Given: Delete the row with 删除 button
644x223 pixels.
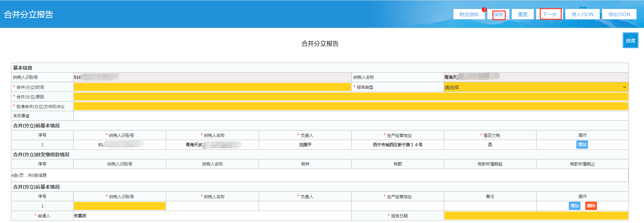Looking at the screenshot, I should coord(591,206).
